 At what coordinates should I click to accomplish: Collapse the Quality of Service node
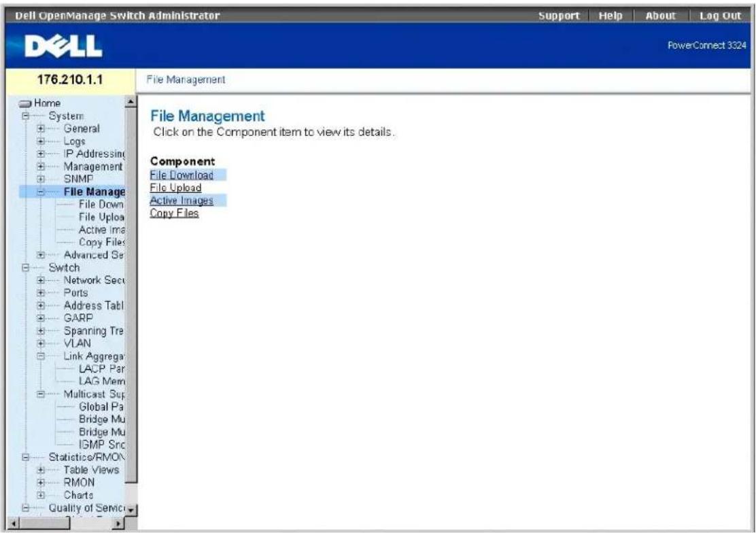coord(26,507)
